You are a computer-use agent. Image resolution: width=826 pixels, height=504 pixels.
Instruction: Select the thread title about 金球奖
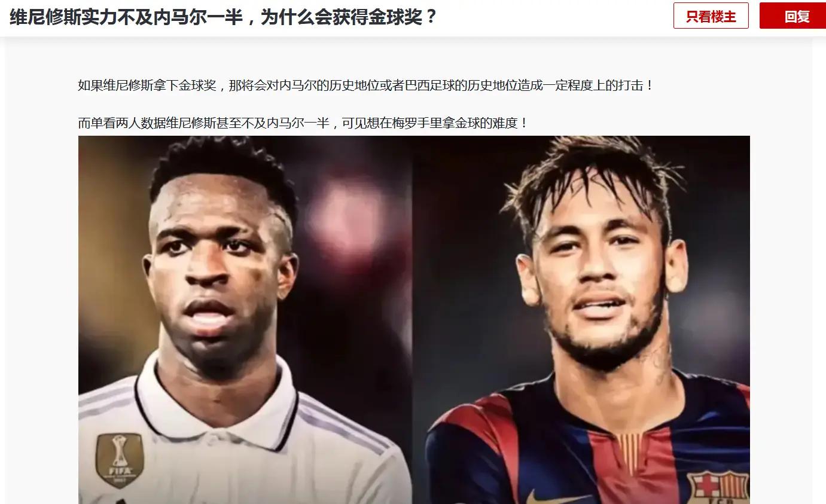(x=223, y=17)
